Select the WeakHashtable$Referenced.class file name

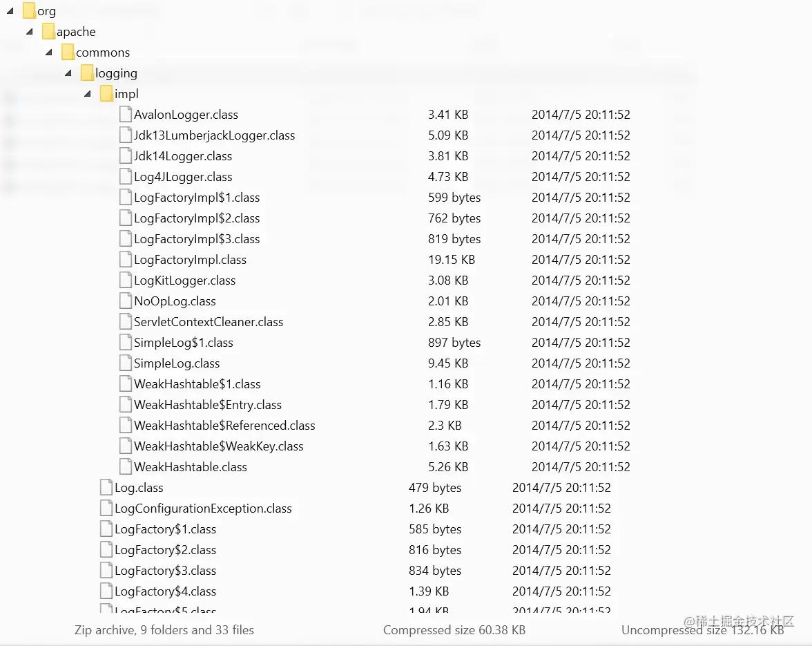[x=224, y=426]
